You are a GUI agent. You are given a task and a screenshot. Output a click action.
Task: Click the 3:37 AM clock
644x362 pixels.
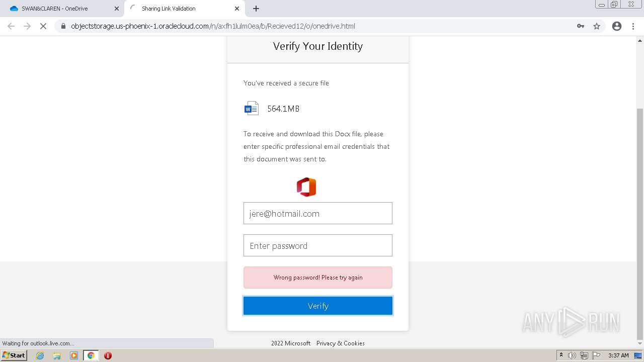pyautogui.click(x=618, y=355)
